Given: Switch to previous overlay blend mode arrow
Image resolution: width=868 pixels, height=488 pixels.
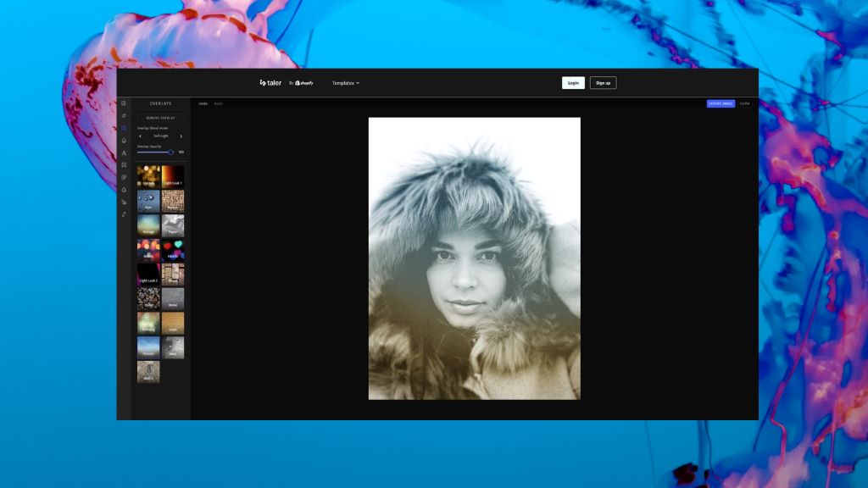Looking at the screenshot, I should pyautogui.click(x=140, y=136).
